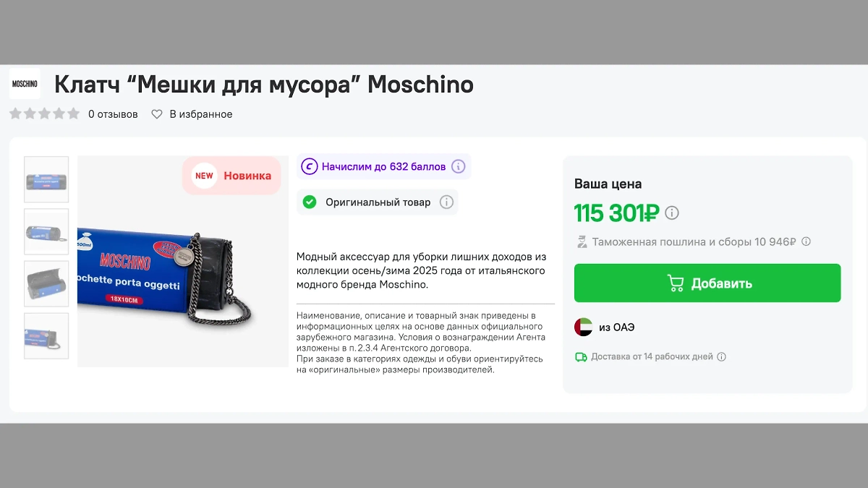Viewport: 868px width, 488px height.
Task: Click the info icon beside customs fee amount
Action: click(x=806, y=241)
